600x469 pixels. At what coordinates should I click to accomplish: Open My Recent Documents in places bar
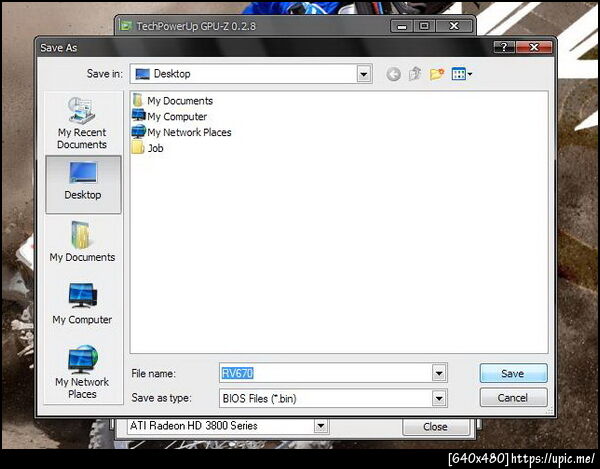tap(82, 123)
